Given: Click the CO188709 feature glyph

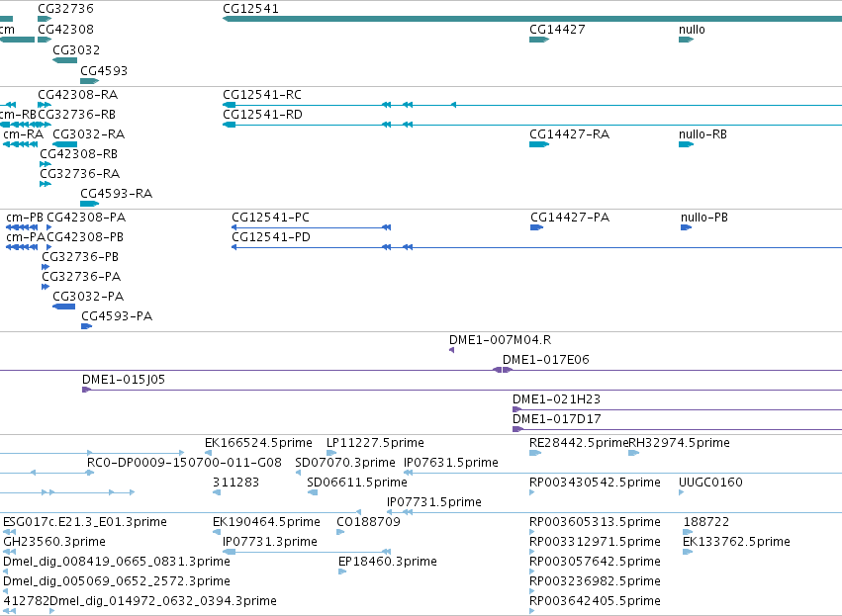Looking at the screenshot, I should 340,532.
